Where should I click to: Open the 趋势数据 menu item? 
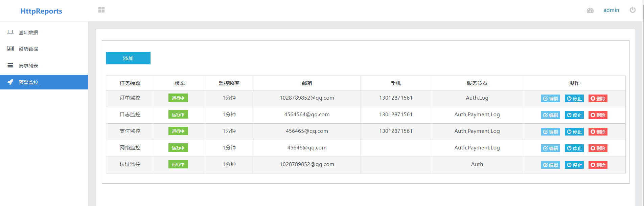point(44,49)
